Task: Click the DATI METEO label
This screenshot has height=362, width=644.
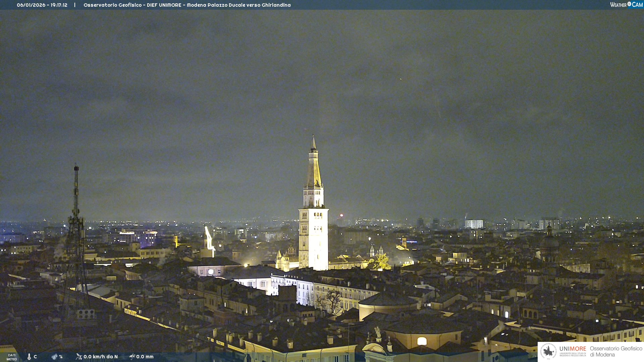Action: click(12, 357)
